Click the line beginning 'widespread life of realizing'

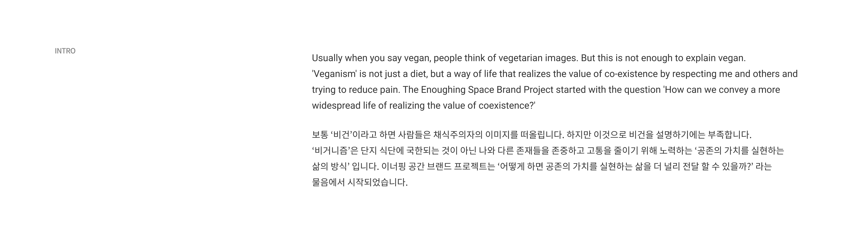tap(424, 106)
